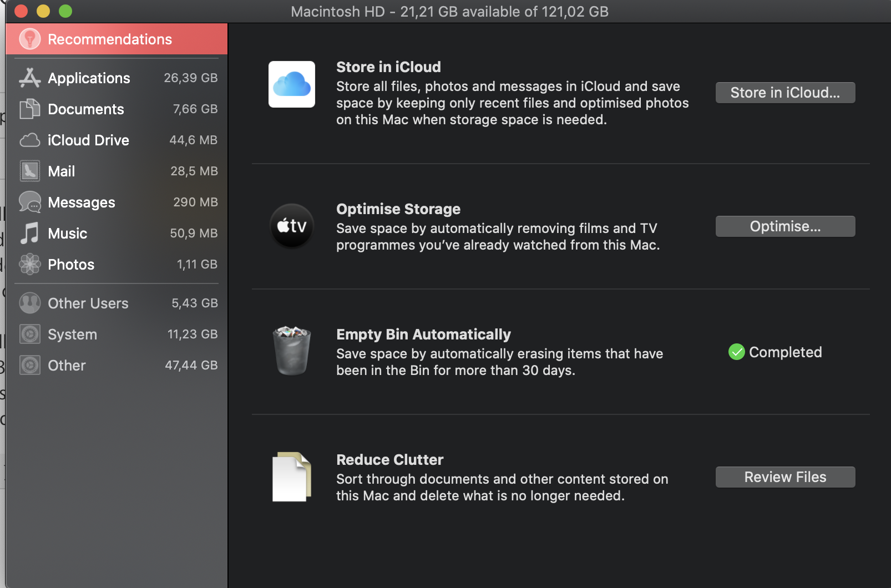Click the 28,5 MB Mail size
This screenshot has height=588, width=891.
(x=194, y=171)
